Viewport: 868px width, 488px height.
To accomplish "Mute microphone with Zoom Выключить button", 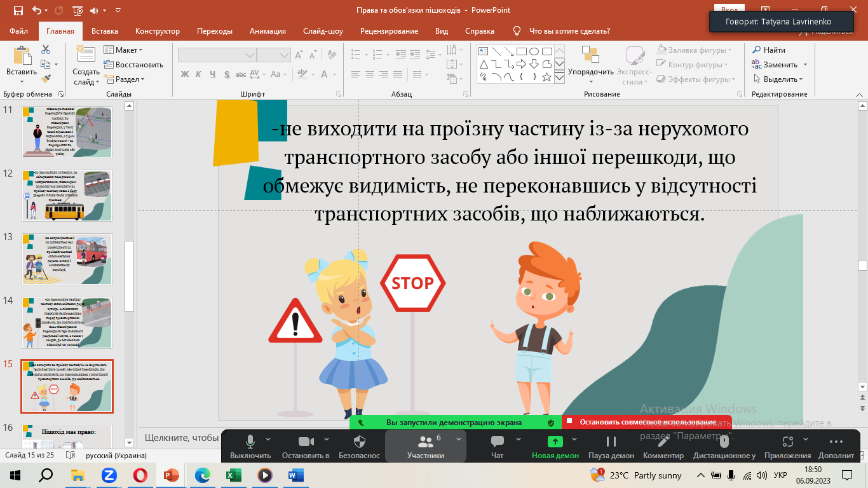I will pyautogui.click(x=250, y=447).
